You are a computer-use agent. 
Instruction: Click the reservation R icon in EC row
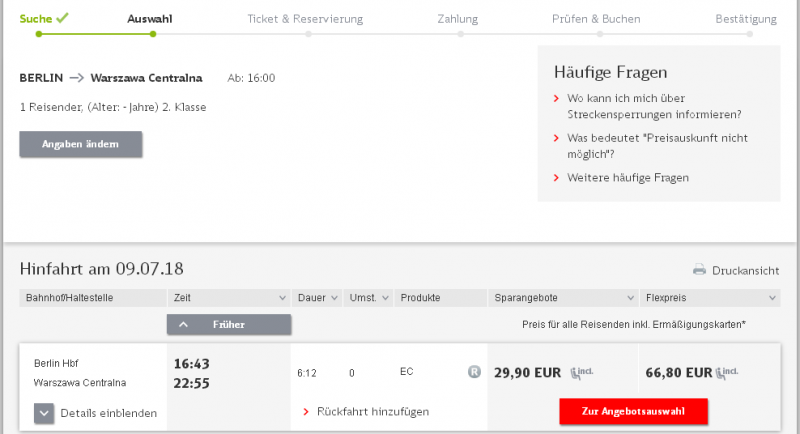click(x=474, y=372)
